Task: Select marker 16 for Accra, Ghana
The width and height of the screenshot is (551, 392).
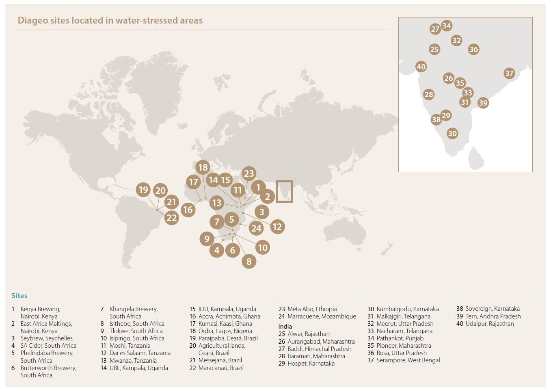Action: (x=188, y=210)
